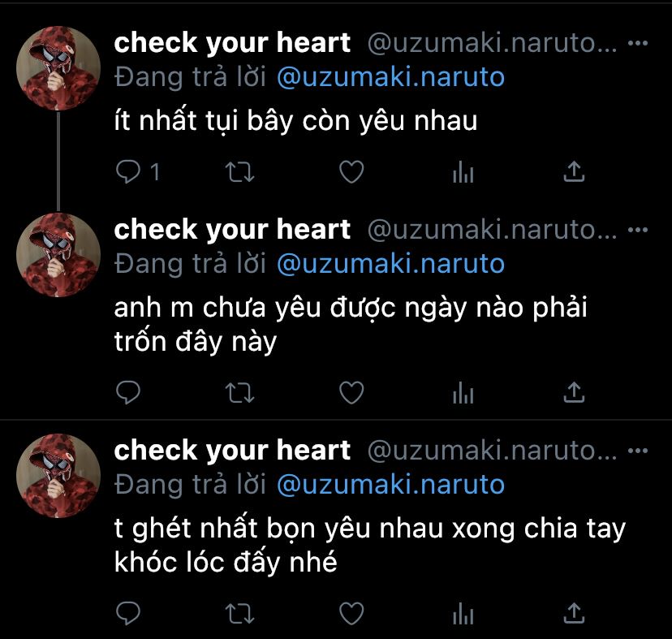Share the second tweet

574,392
